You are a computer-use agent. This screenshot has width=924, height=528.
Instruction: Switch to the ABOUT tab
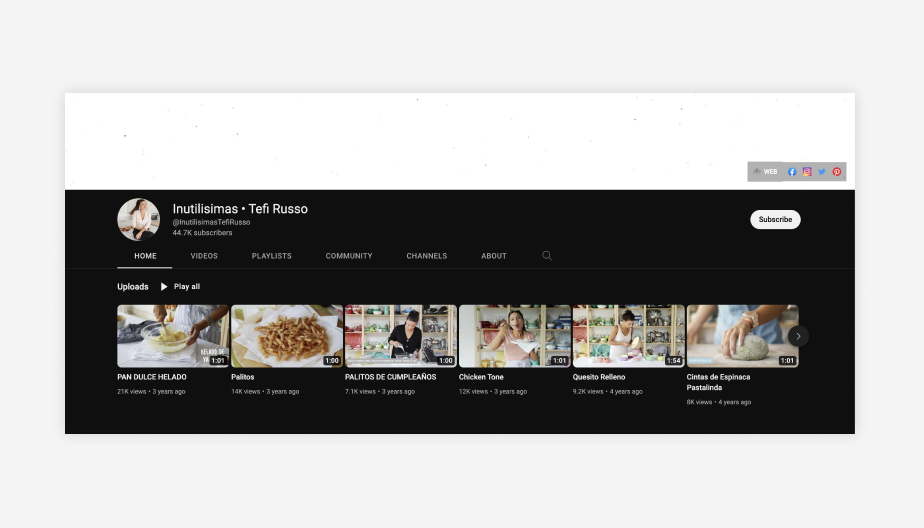(x=494, y=256)
